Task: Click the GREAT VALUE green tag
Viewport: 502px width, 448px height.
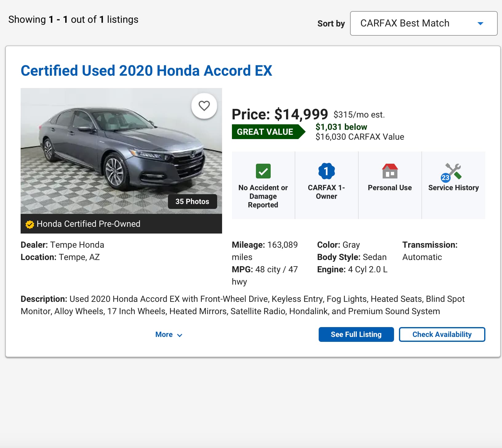Action: 266,132
